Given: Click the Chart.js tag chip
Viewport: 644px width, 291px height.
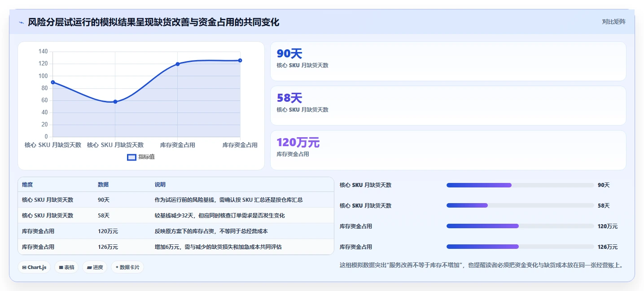Looking at the screenshot, I should pyautogui.click(x=34, y=267).
